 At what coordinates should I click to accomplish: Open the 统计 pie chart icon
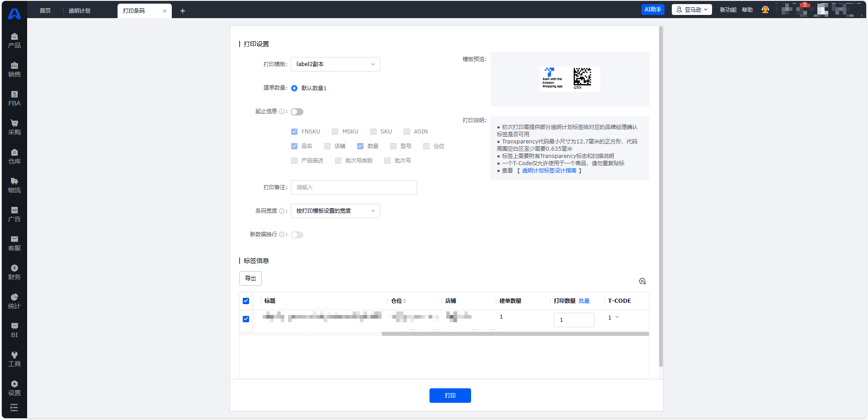(x=14, y=301)
